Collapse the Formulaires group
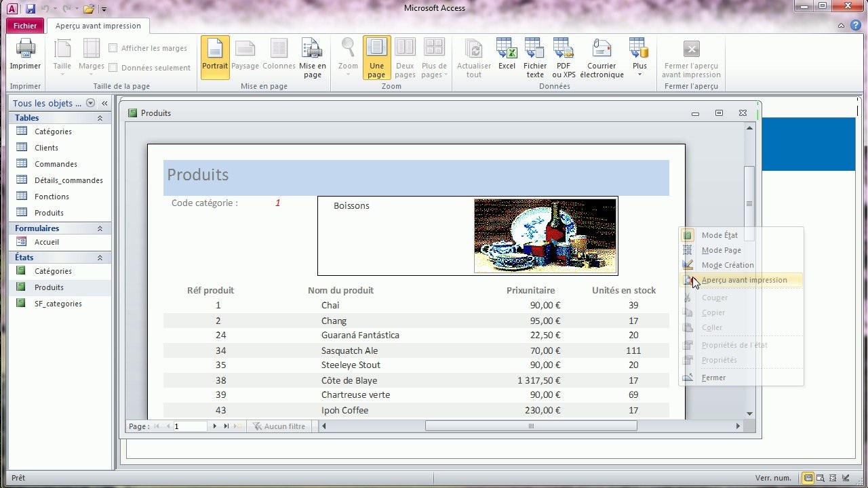868x488 pixels. tap(100, 228)
